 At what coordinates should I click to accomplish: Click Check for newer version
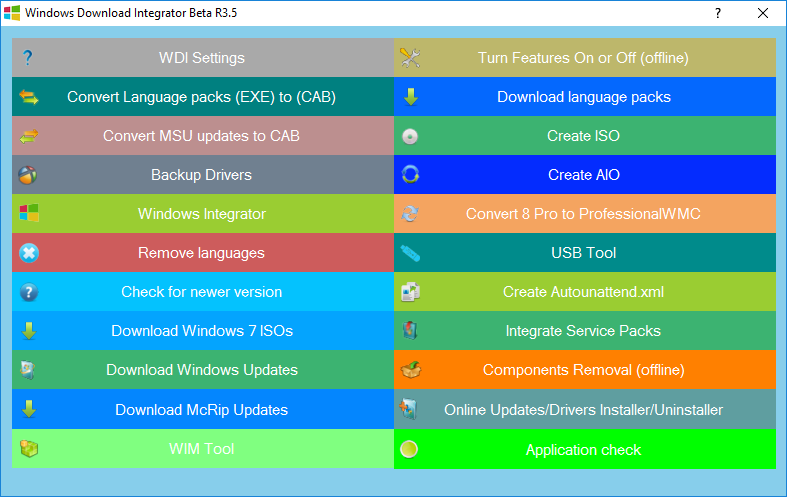coord(203,292)
